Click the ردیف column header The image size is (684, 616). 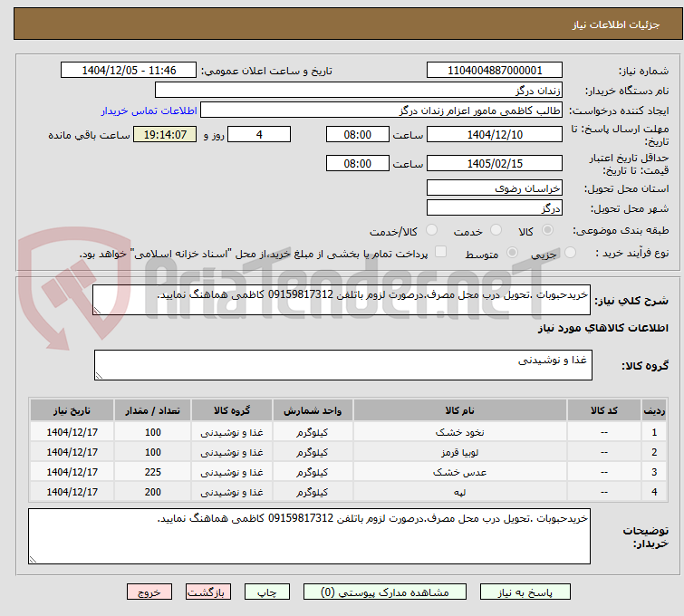(x=654, y=410)
